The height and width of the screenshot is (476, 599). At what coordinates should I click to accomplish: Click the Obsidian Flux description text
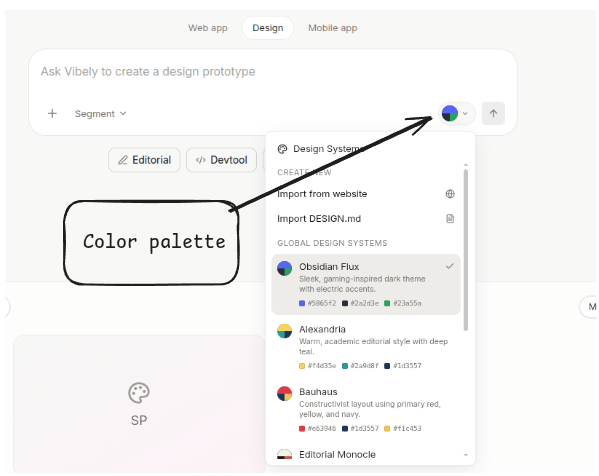pyautogui.click(x=362, y=284)
